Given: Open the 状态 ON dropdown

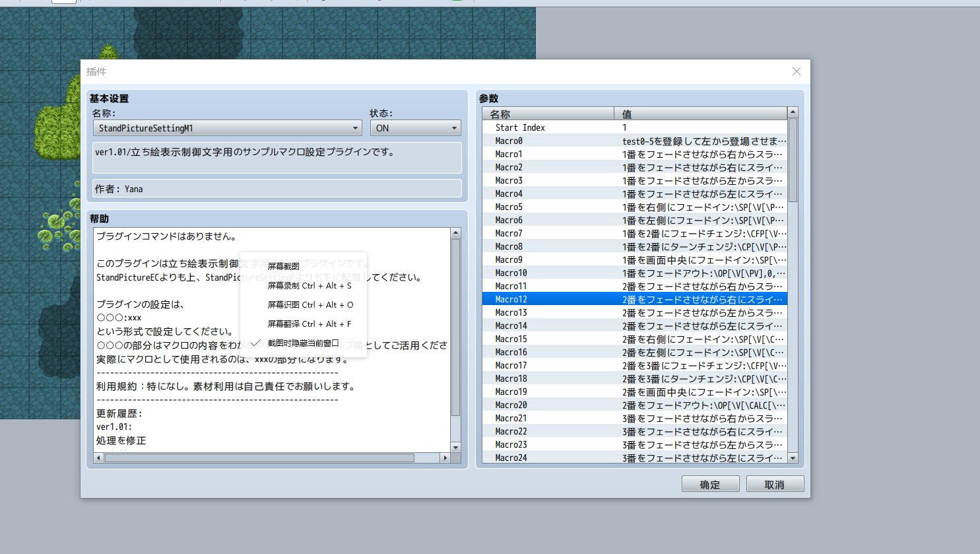Looking at the screenshot, I should pyautogui.click(x=415, y=128).
